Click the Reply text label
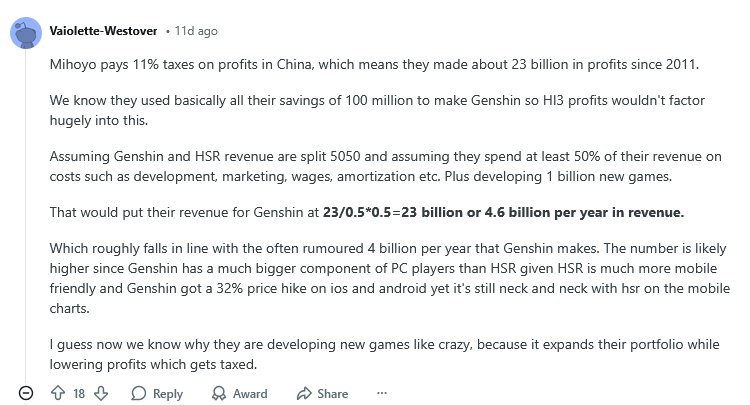Viewport: 750px width, 405px height. [x=168, y=394]
